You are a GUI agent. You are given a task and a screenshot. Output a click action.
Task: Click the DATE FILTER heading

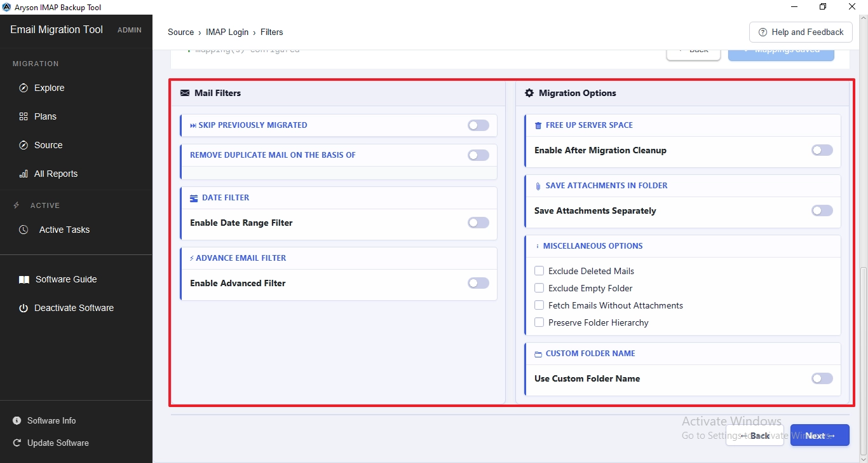(x=226, y=198)
